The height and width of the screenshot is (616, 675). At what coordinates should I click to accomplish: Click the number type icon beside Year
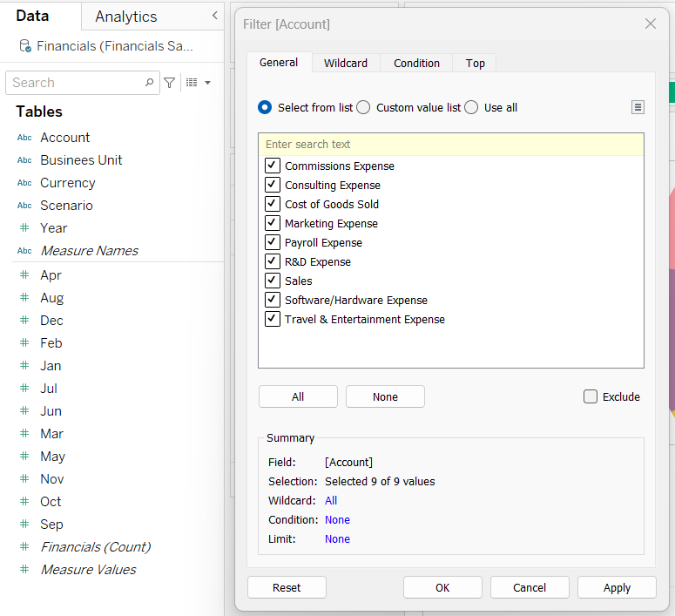point(24,228)
